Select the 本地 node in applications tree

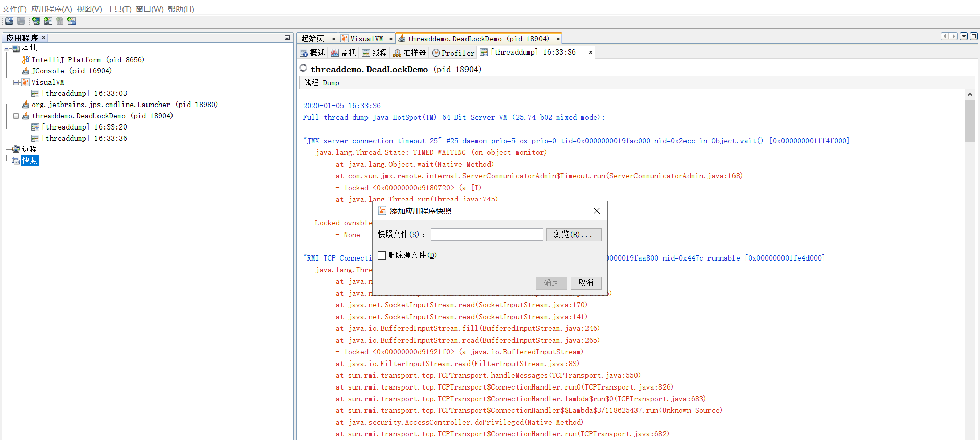[x=30, y=48]
